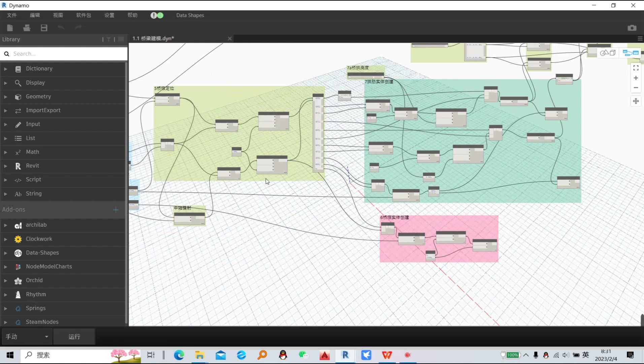Select the 6桥墩实体创建 group title
The height and width of the screenshot is (364, 644).
click(x=394, y=217)
